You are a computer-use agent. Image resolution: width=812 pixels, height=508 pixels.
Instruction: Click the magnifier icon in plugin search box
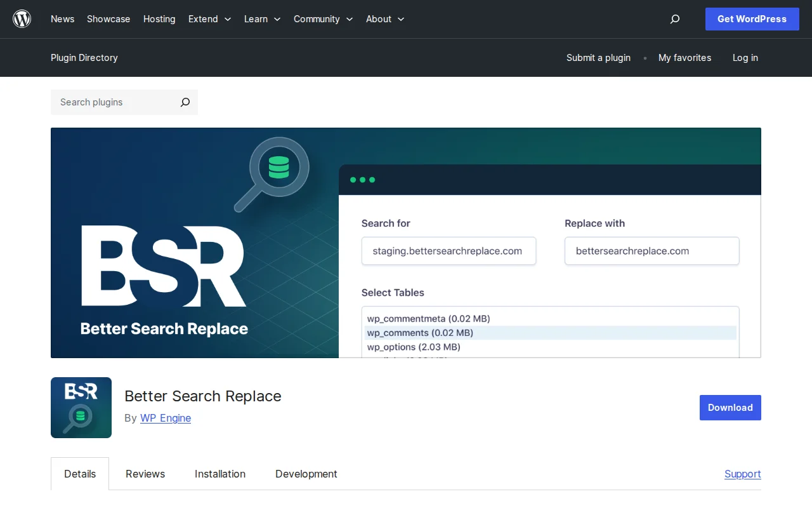pos(185,102)
